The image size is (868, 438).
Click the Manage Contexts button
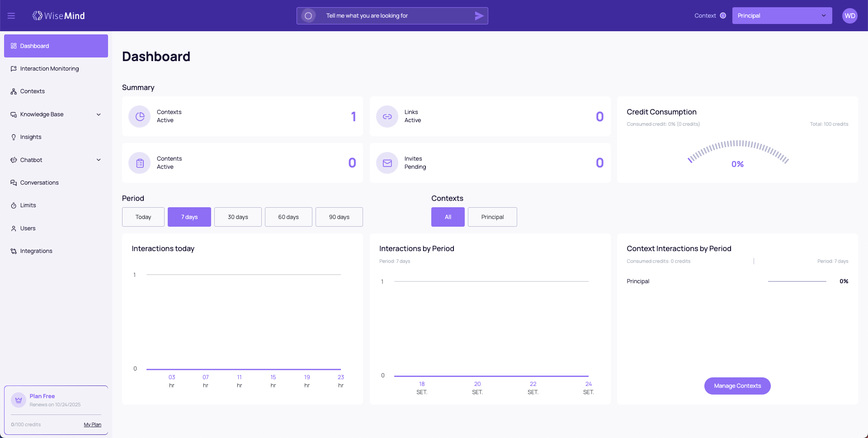coord(737,386)
